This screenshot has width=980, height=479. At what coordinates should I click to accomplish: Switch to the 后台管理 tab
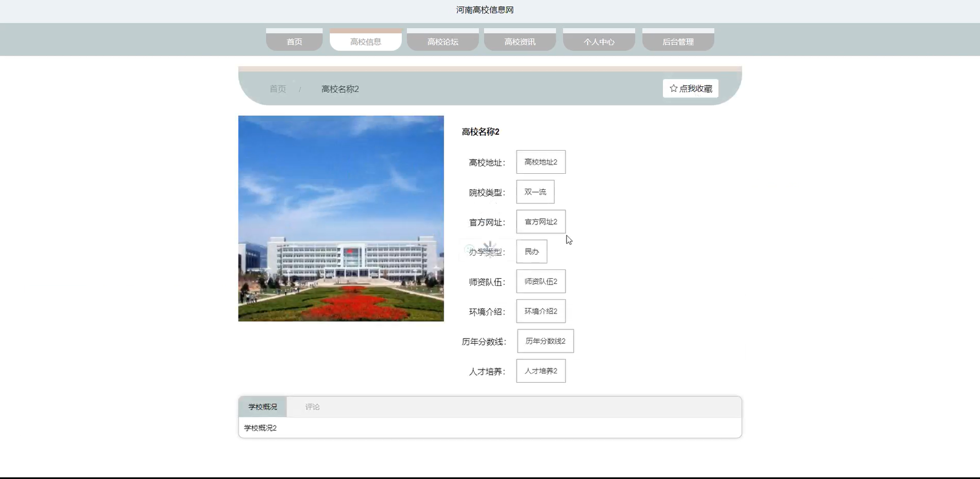678,40
